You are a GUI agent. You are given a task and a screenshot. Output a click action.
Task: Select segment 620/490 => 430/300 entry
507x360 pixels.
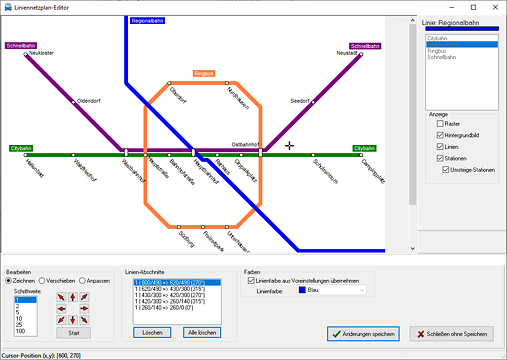[x=177, y=289]
